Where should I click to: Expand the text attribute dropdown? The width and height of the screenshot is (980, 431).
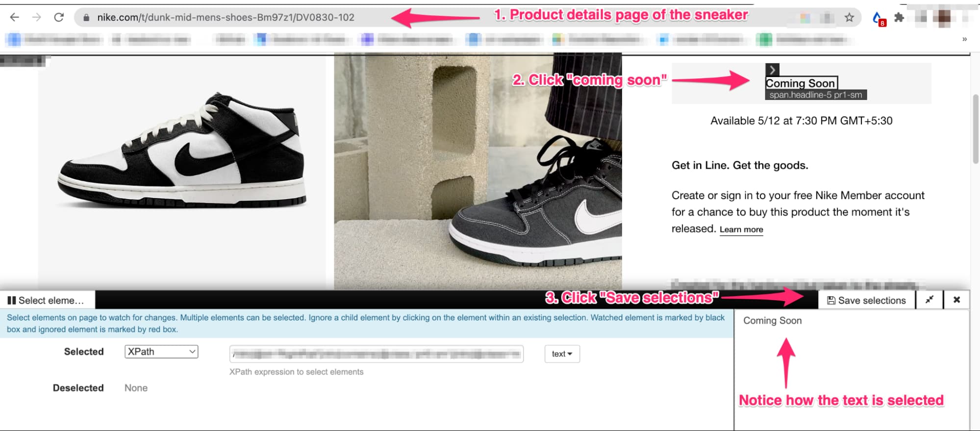click(562, 354)
